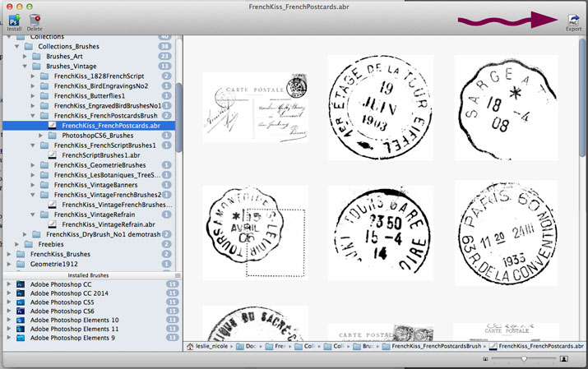Collapse the Collections_Brushes folder

[17, 47]
